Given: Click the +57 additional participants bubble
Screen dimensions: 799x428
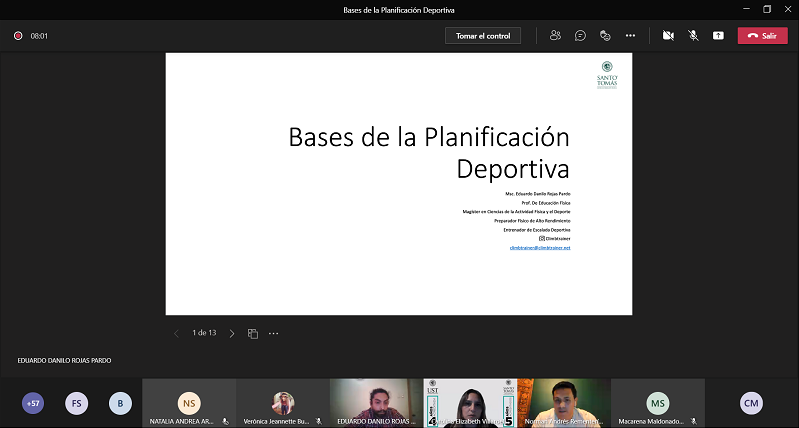Looking at the screenshot, I should point(33,404).
